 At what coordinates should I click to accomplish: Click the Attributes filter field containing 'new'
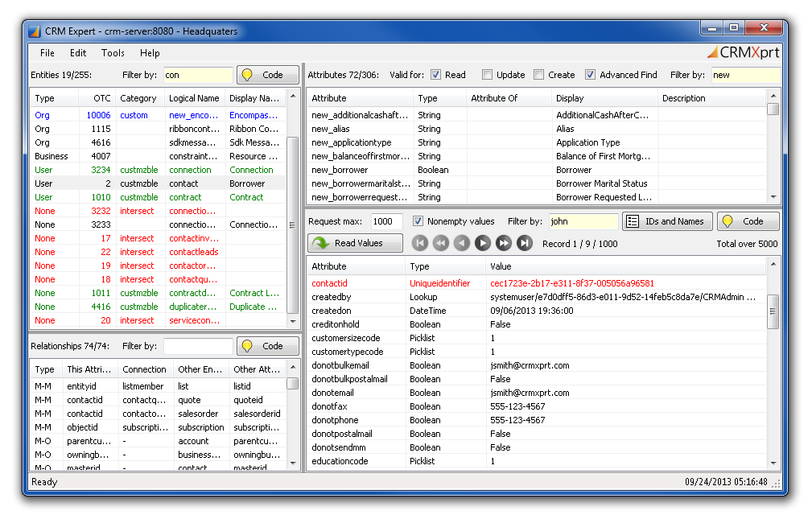pos(745,75)
